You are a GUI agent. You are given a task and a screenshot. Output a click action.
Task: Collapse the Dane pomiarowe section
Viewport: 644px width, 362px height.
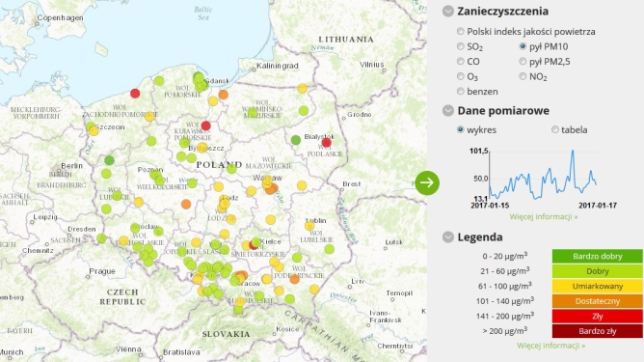(x=448, y=110)
